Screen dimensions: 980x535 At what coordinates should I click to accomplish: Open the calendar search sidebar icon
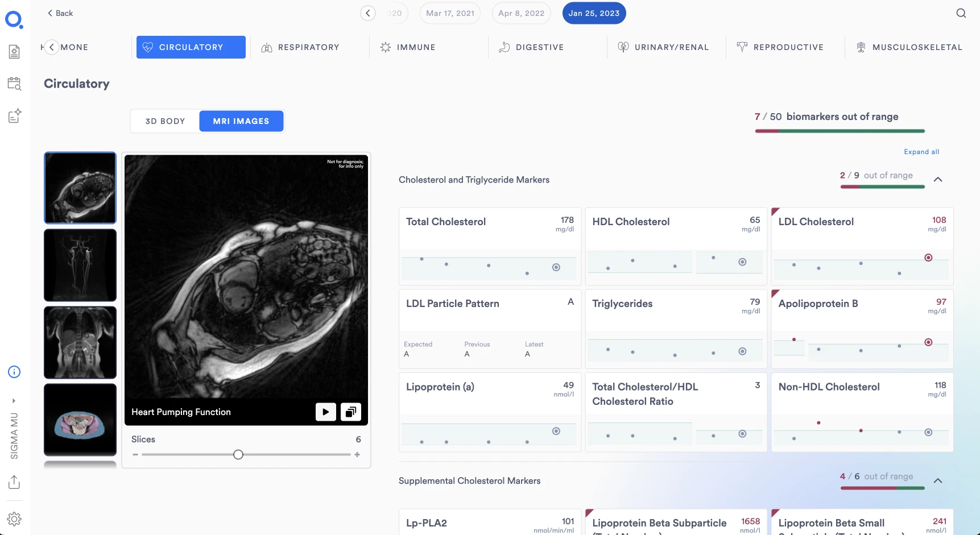14,84
